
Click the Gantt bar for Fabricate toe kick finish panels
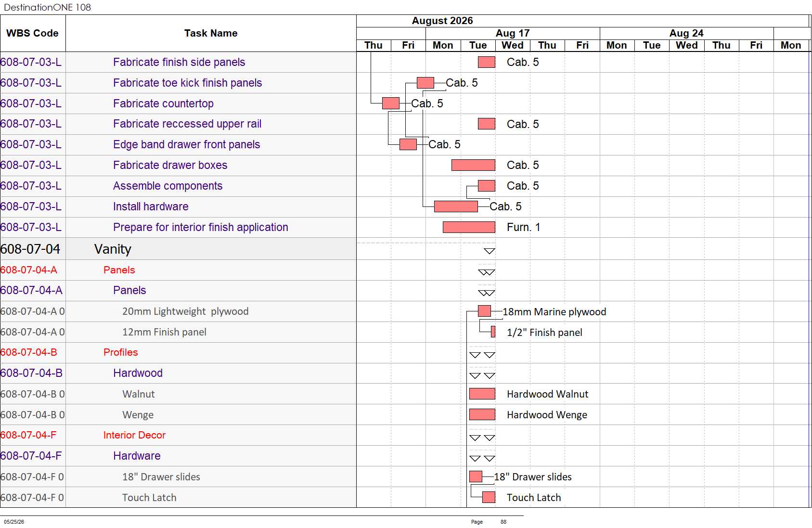[x=425, y=83]
